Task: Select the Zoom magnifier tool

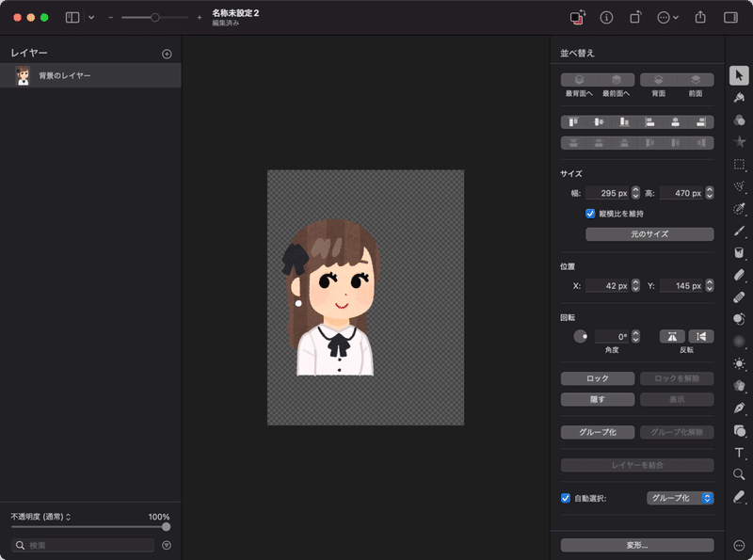Action: pyautogui.click(x=739, y=474)
